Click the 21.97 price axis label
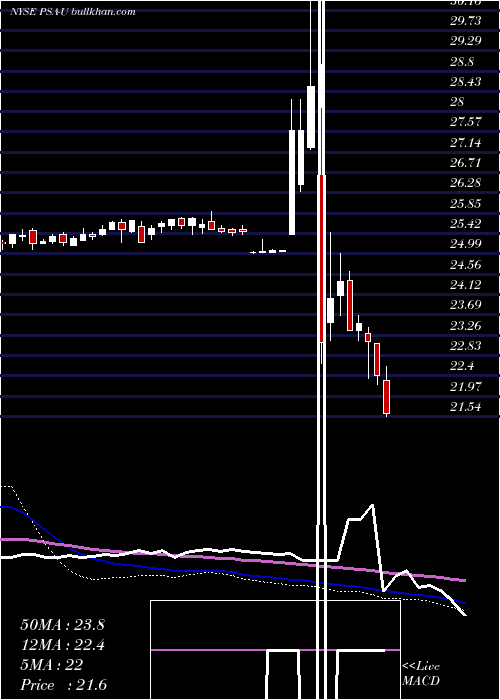Image resolution: width=500 pixels, height=700 pixels. click(x=466, y=387)
